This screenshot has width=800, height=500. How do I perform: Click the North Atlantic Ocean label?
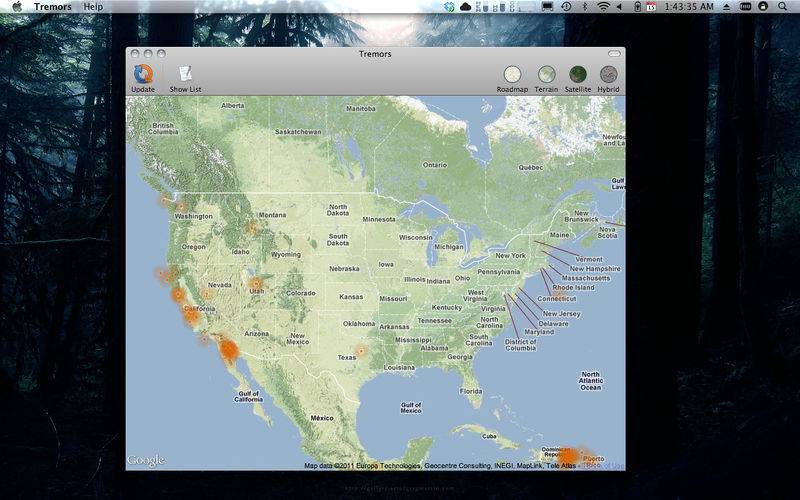[591, 381]
